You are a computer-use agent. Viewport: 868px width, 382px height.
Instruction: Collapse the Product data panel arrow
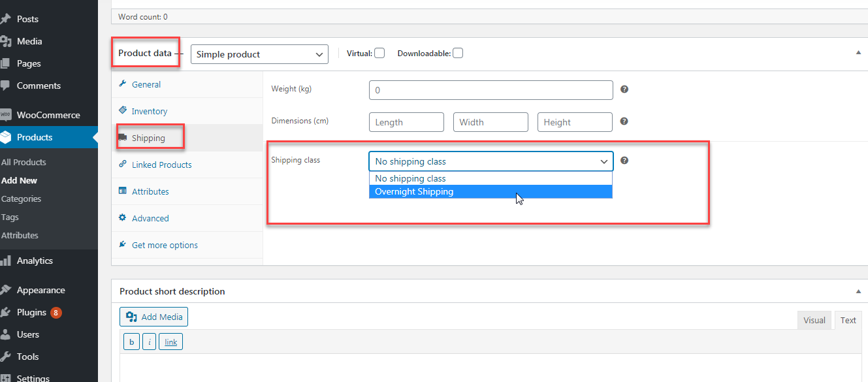858,53
